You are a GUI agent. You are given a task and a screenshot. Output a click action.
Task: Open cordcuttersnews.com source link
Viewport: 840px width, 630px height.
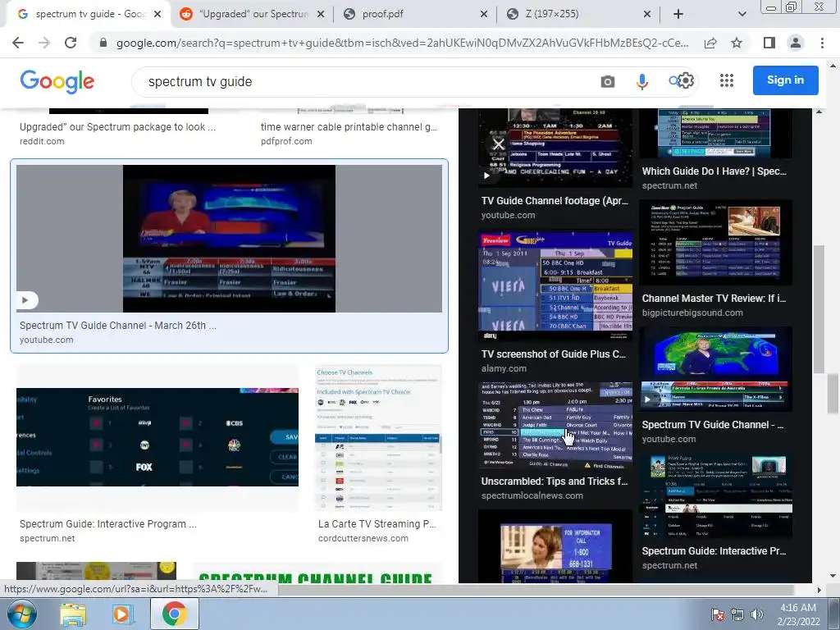point(363,538)
